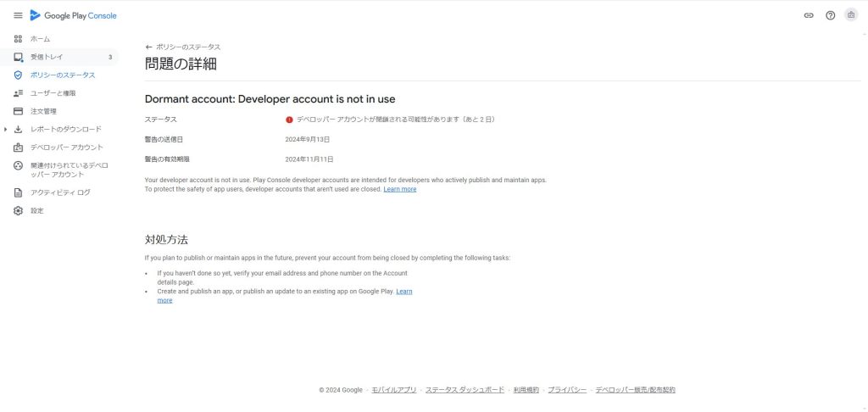Click the 問題の詳細 page heading
Screen dimensions: 868x412
[181, 64]
